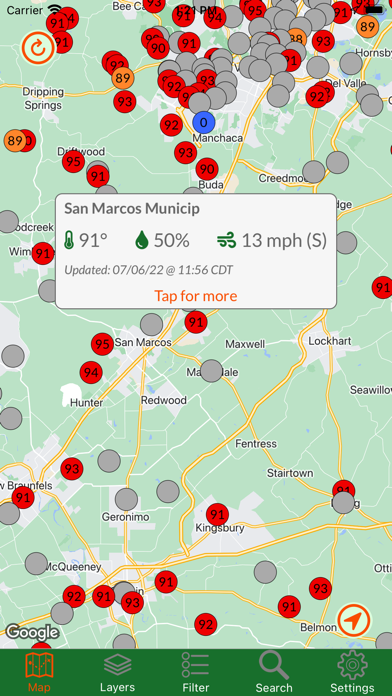
Task: Click the 13 mph (S) wind reading
Action: (x=284, y=241)
